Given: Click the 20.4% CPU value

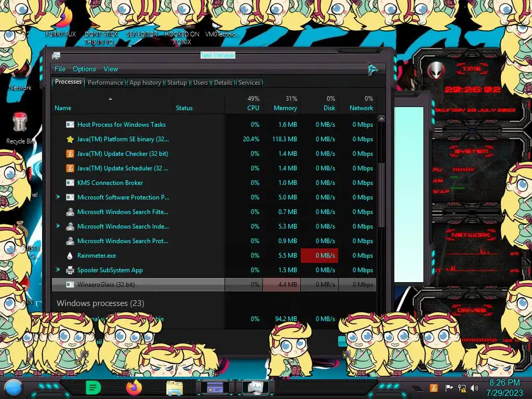Looking at the screenshot, I should point(251,139).
